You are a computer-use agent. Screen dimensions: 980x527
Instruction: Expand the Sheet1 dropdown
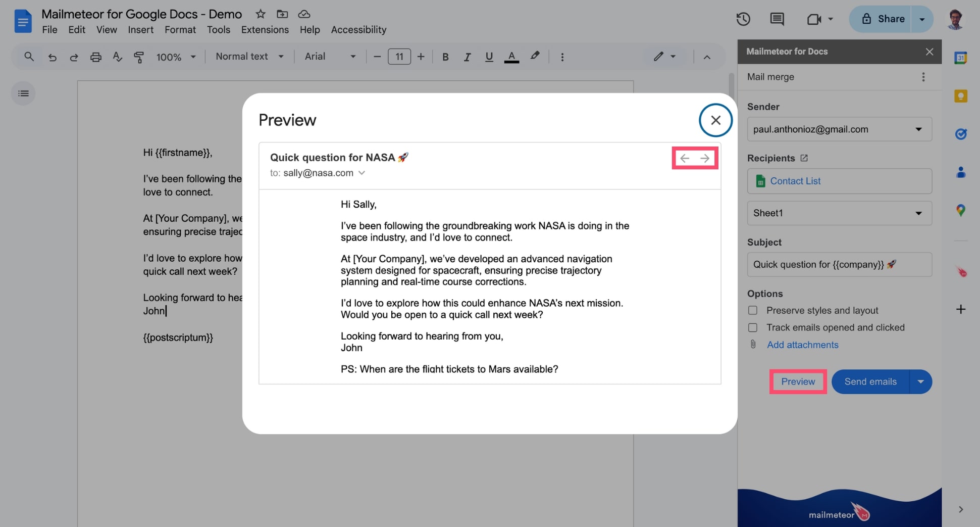tap(840, 213)
